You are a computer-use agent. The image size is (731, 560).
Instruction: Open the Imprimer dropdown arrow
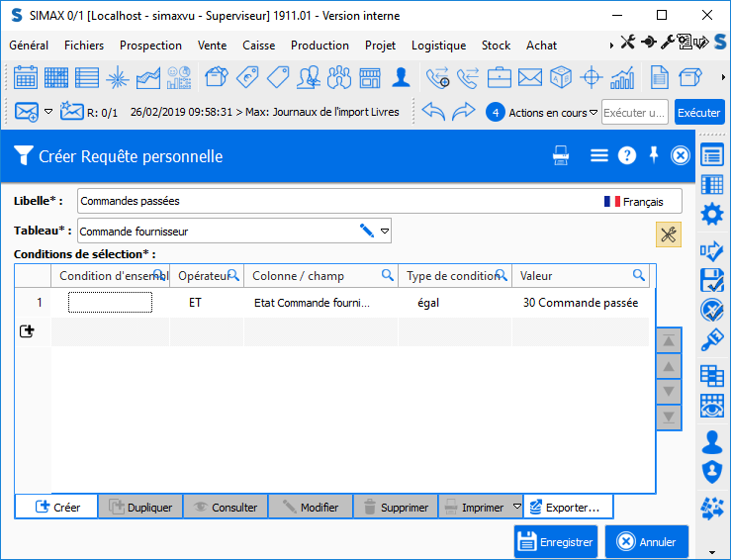click(516, 508)
